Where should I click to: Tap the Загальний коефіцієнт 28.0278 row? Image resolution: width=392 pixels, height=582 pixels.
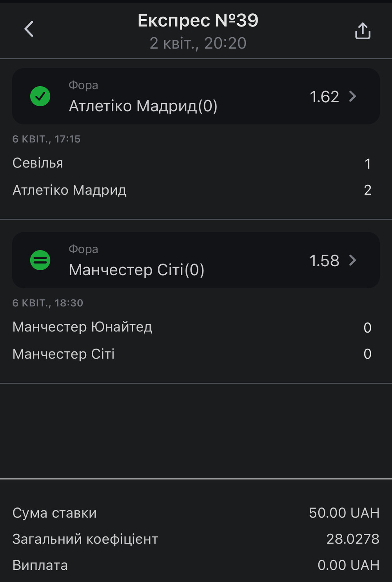click(x=196, y=539)
